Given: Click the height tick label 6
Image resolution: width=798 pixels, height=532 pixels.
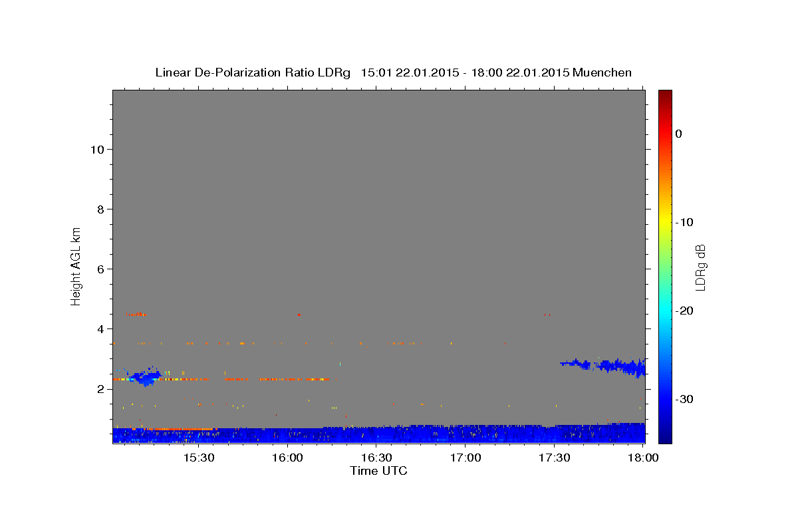Looking at the screenshot, I should tap(99, 269).
